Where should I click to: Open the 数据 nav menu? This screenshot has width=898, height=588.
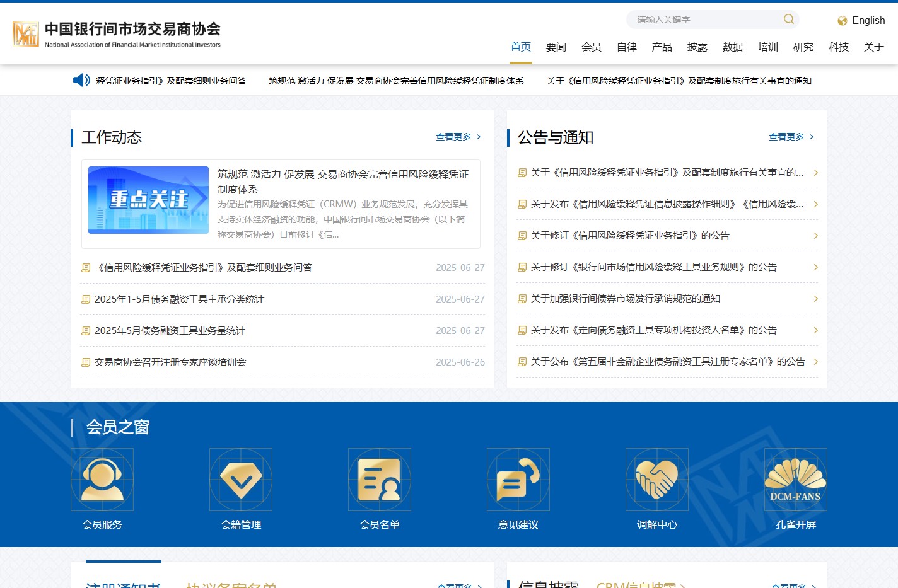coord(733,47)
